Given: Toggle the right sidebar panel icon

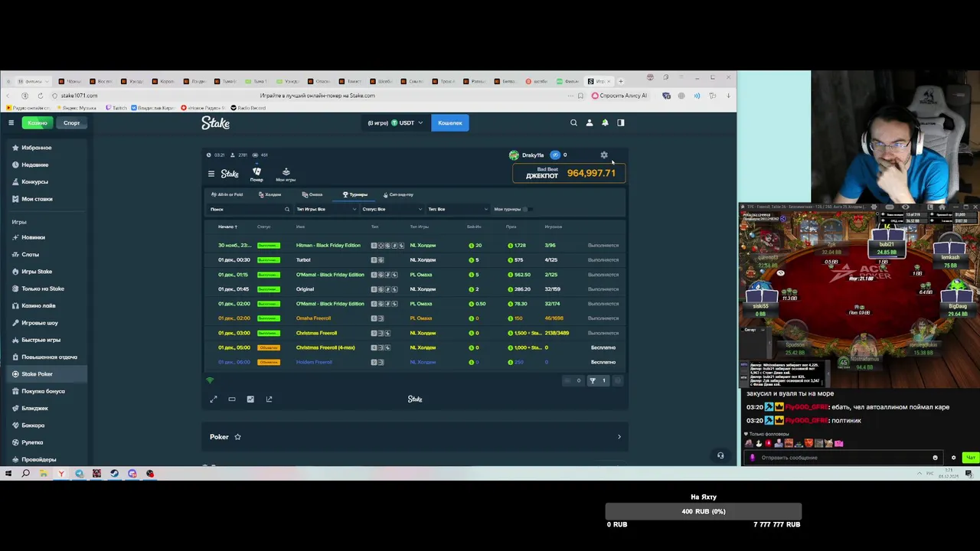Looking at the screenshot, I should tap(621, 122).
